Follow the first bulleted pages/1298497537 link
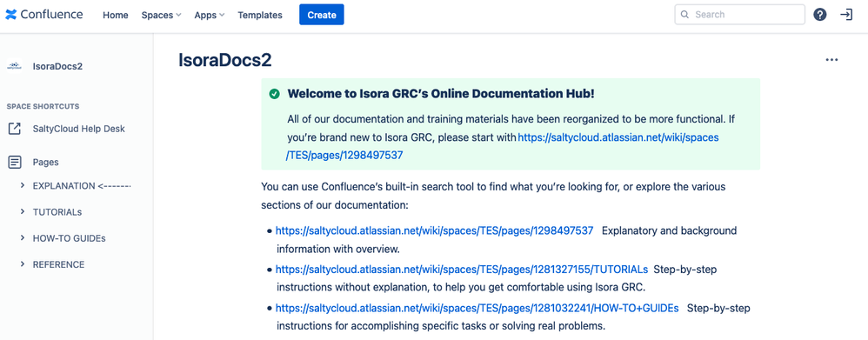This screenshot has height=340, width=868. point(435,230)
